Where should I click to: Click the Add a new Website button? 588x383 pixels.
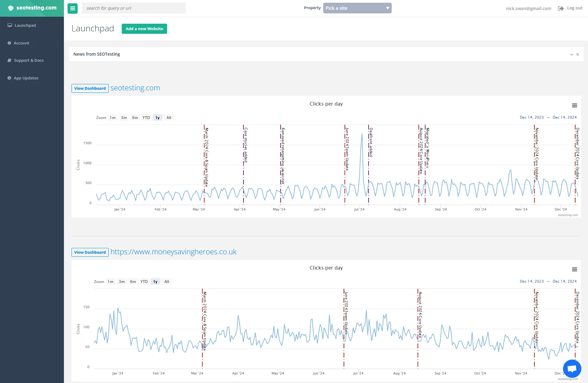pos(144,29)
